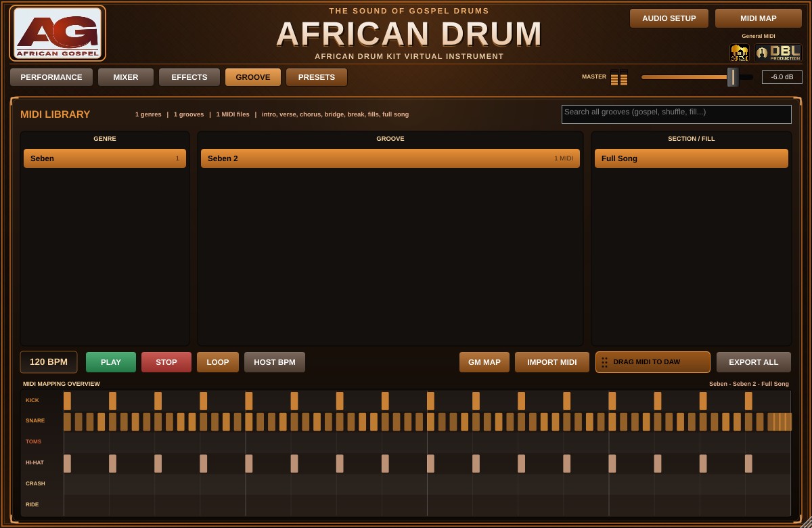Viewport: 812px width, 528px height.
Task: Click the KICK row label
Action: tap(32, 400)
